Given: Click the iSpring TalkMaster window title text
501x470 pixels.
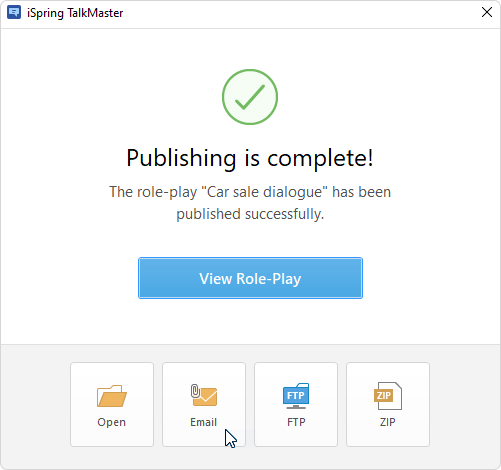Looking at the screenshot, I should tap(75, 13).
